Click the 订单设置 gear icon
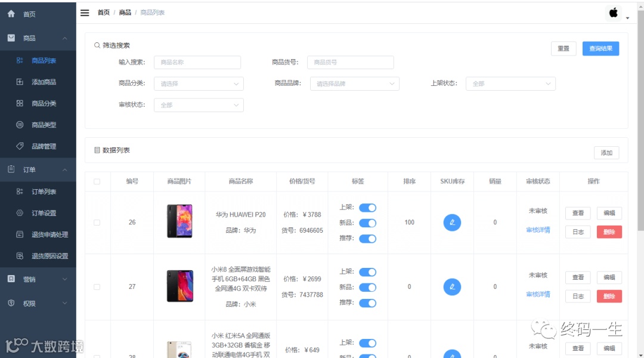Image resolution: width=644 pixels, height=358 pixels. (x=20, y=213)
